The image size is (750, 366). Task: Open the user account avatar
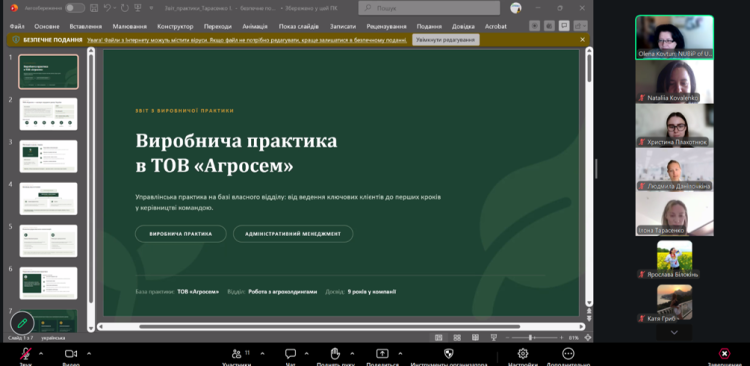tap(516, 8)
